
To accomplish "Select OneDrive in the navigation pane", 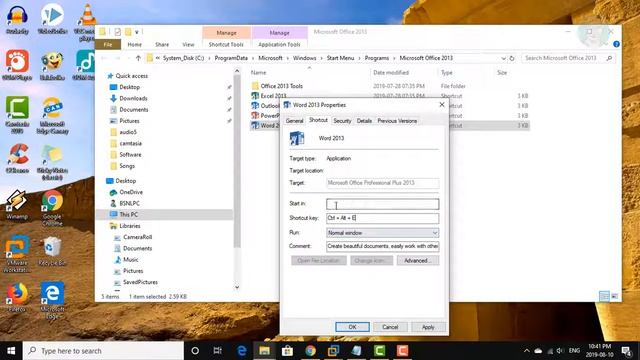I will [x=131, y=192].
